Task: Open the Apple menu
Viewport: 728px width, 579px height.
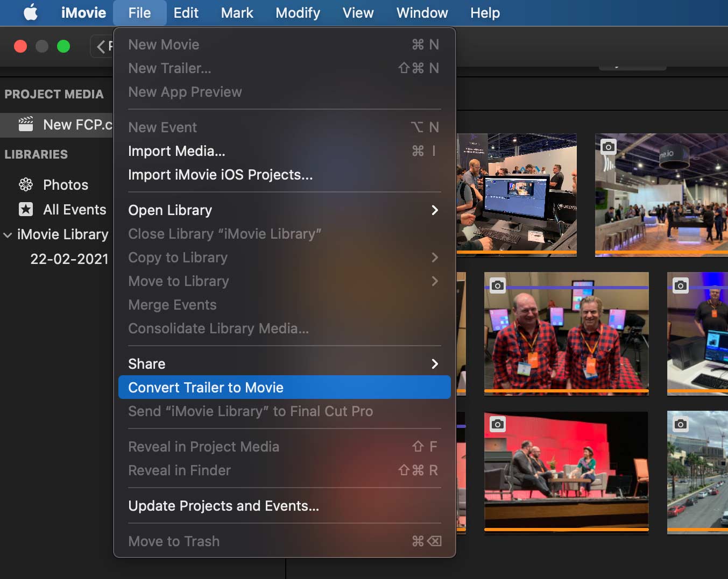Action: click(31, 12)
